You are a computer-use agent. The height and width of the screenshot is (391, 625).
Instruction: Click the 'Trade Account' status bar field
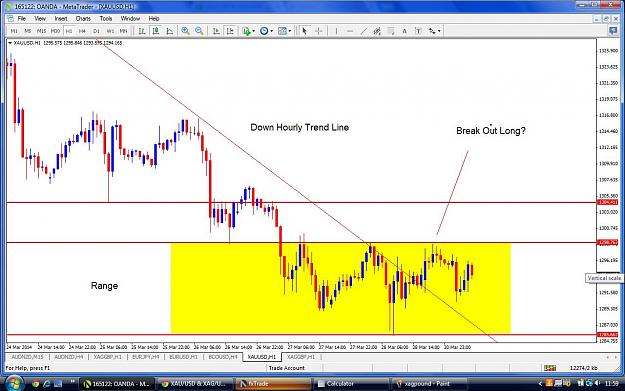(x=286, y=368)
